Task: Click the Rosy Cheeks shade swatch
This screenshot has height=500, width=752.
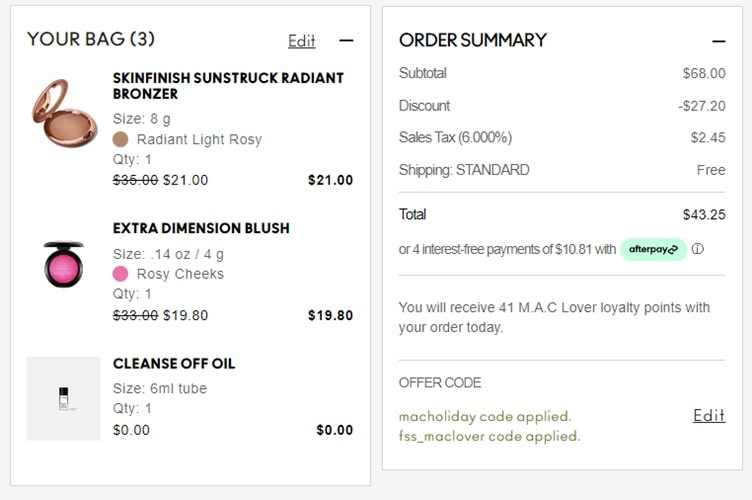Action: (x=121, y=274)
